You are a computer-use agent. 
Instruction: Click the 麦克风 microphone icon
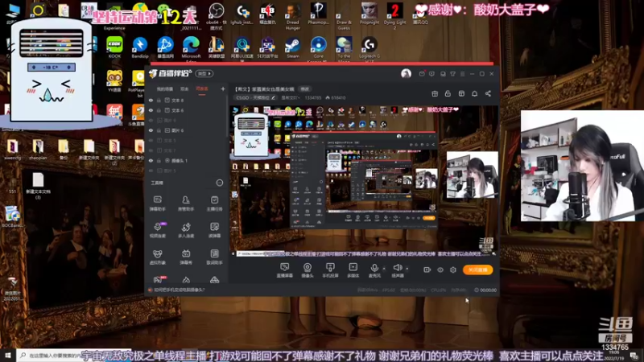(x=374, y=268)
